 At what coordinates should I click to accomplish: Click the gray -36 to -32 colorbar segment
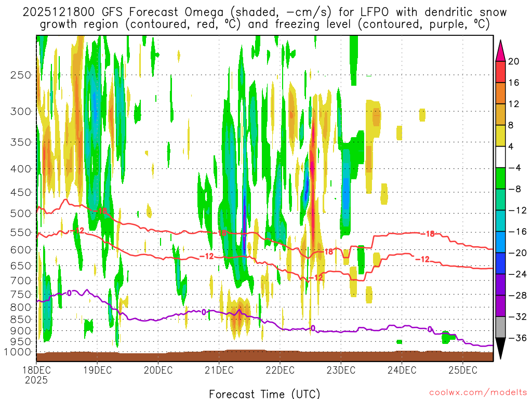pyautogui.click(x=500, y=327)
